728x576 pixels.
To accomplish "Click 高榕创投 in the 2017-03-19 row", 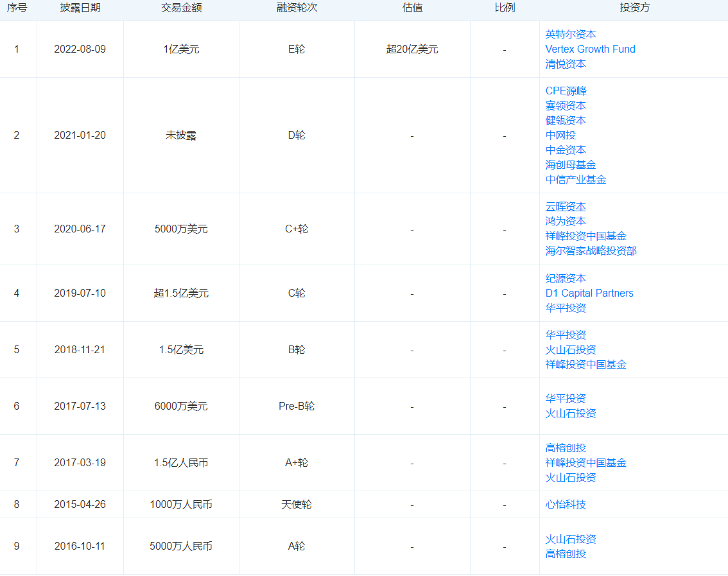I will pyautogui.click(x=566, y=448).
